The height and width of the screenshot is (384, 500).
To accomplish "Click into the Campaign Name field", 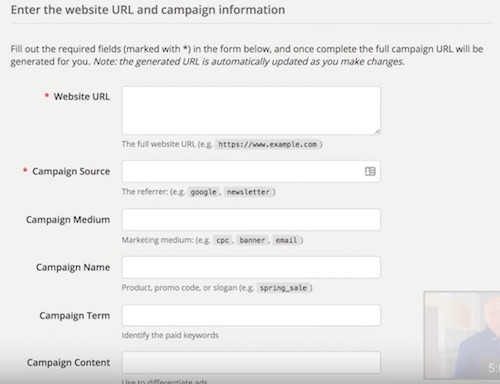I will (x=251, y=267).
